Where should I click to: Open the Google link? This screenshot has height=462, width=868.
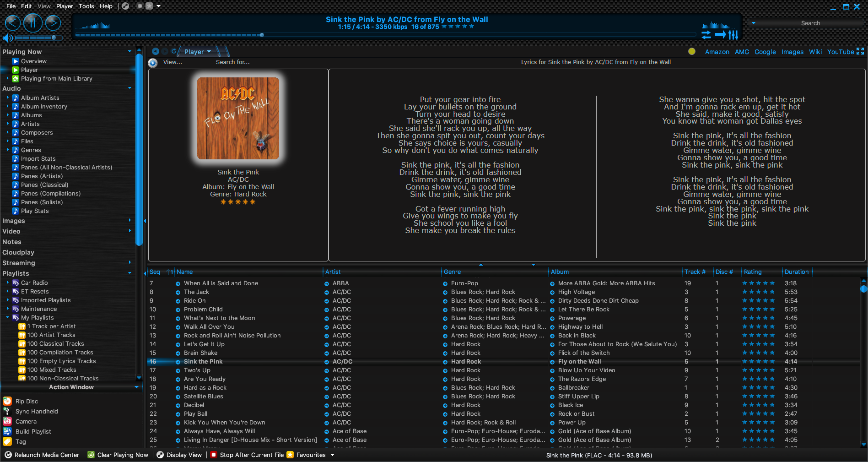coord(765,52)
